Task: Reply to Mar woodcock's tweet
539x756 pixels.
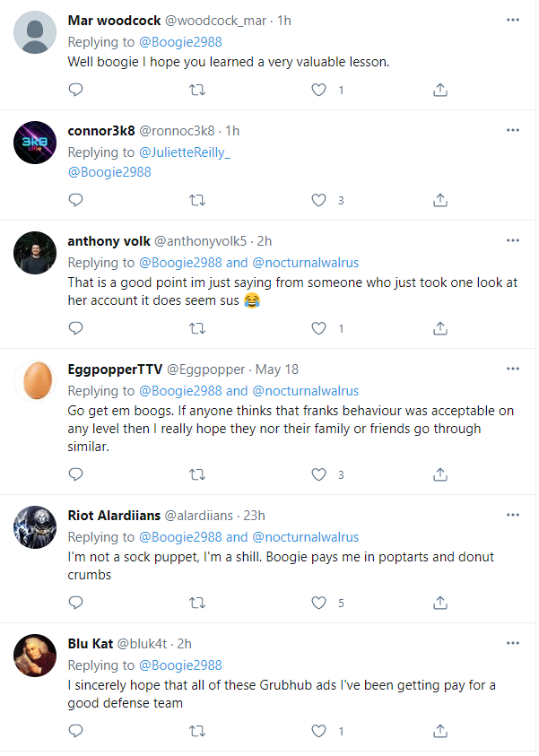Action: pyautogui.click(x=75, y=90)
